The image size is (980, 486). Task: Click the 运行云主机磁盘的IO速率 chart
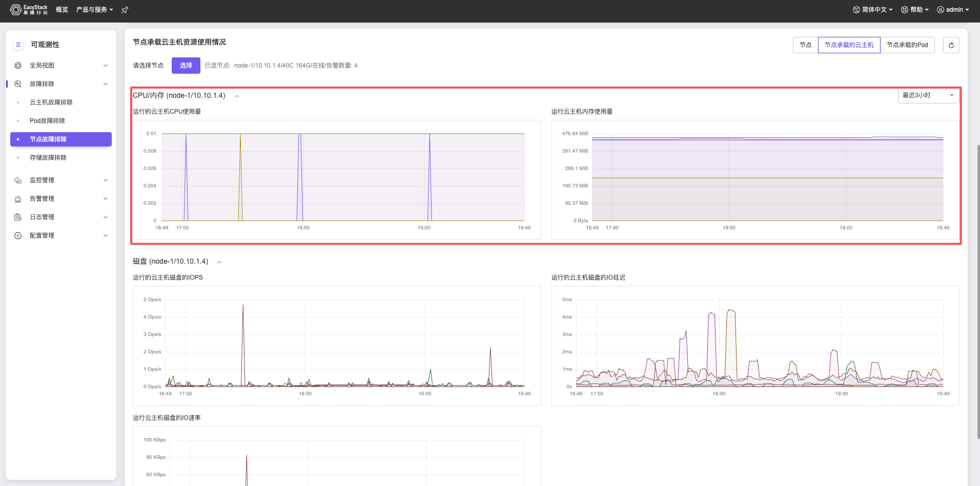(337, 456)
